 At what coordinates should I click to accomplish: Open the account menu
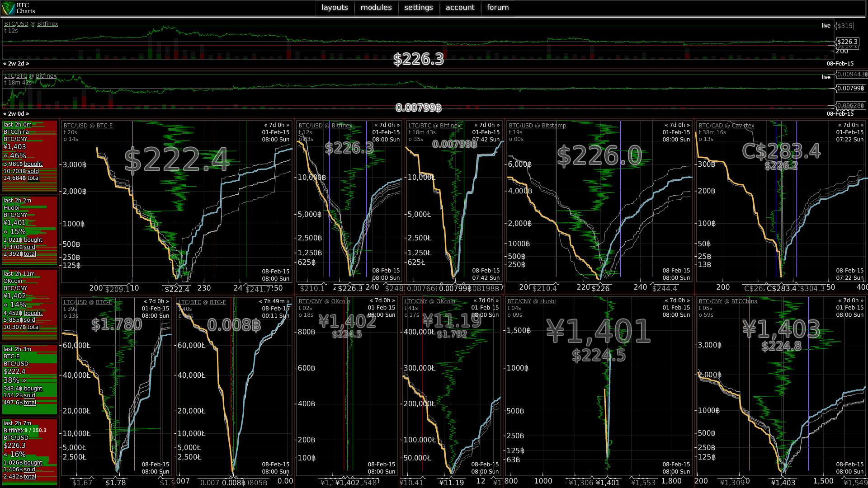[x=460, y=8]
